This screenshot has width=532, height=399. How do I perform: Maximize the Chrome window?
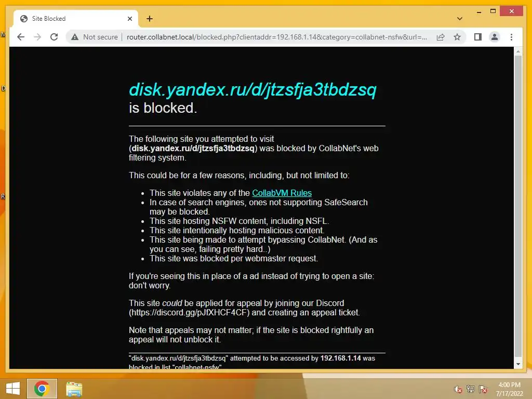pyautogui.click(x=493, y=11)
